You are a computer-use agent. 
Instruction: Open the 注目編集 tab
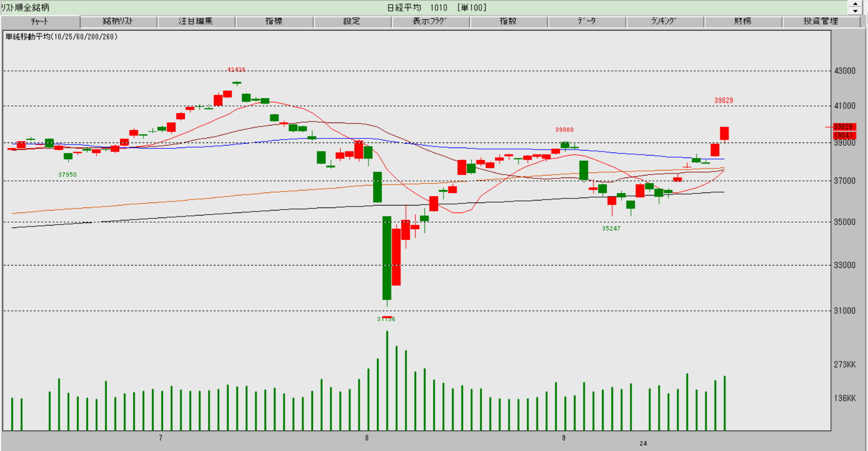(196, 21)
